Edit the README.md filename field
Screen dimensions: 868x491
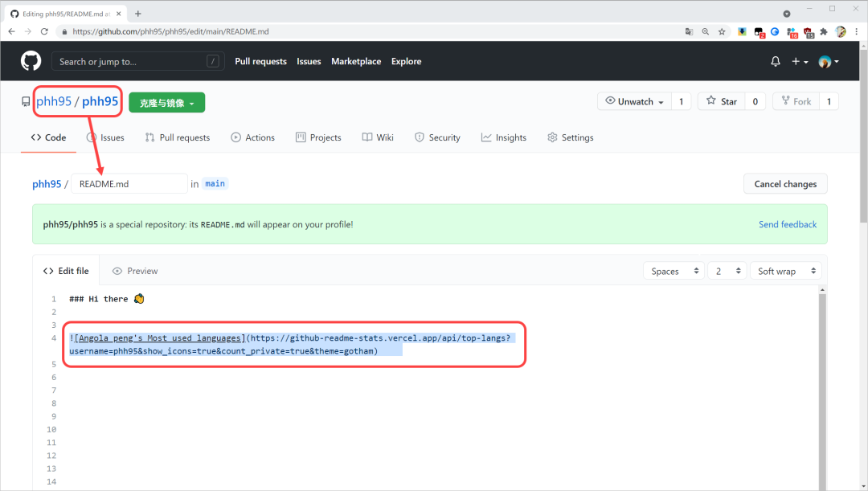click(129, 184)
